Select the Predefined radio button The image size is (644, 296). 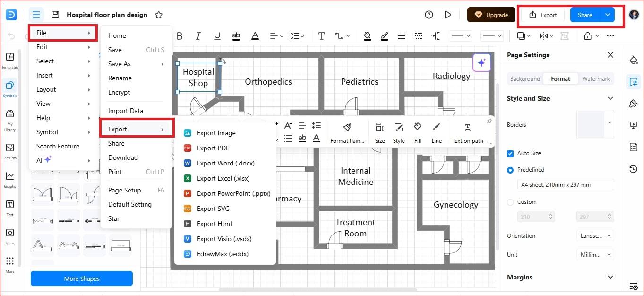(x=510, y=170)
